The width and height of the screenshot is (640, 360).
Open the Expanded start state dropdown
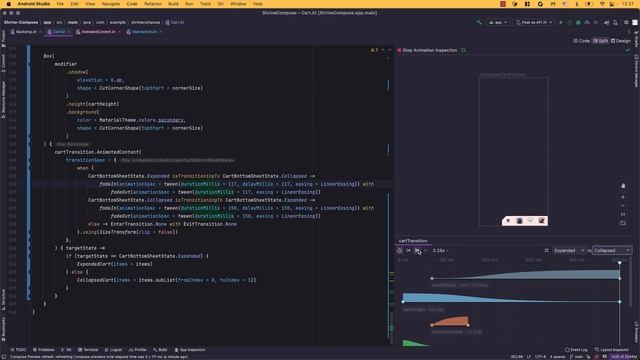click(x=569, y=251)
